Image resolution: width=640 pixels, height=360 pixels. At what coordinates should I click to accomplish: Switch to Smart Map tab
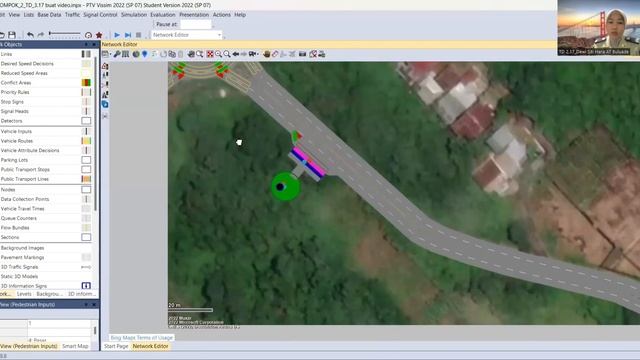(75, 346)
